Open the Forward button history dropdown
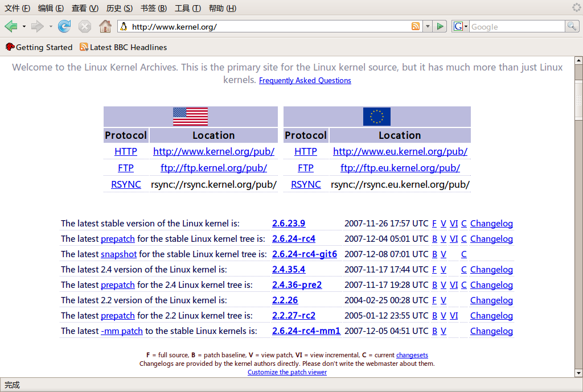583x392 pixels. (x=51, y=27)
